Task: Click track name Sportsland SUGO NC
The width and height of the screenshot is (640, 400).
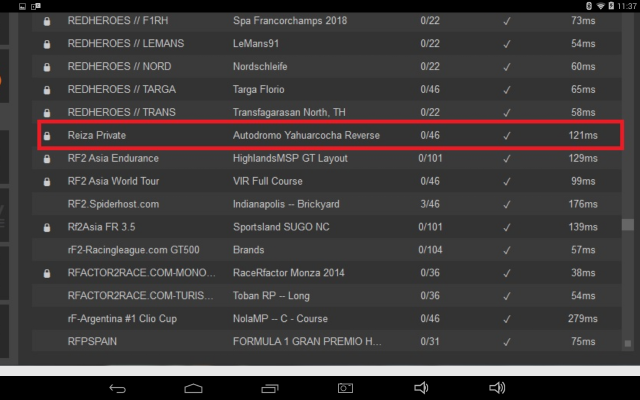Action: [x=281, y=227]
